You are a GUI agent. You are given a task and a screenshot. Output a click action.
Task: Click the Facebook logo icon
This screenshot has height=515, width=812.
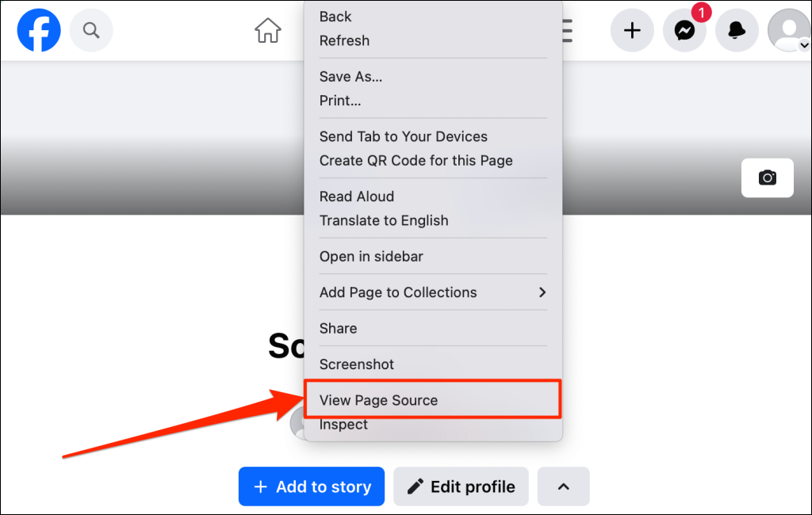click(x=39, y=31)
